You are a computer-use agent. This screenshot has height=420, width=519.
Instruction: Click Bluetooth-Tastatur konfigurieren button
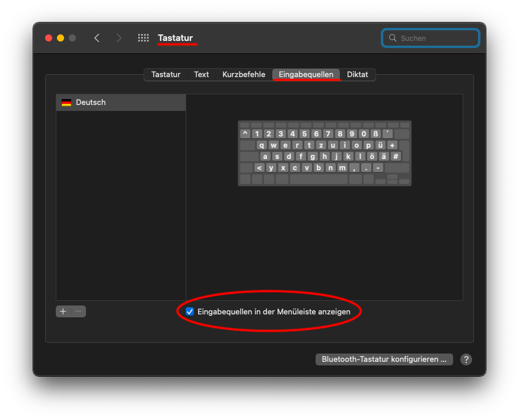coord(384,359)
